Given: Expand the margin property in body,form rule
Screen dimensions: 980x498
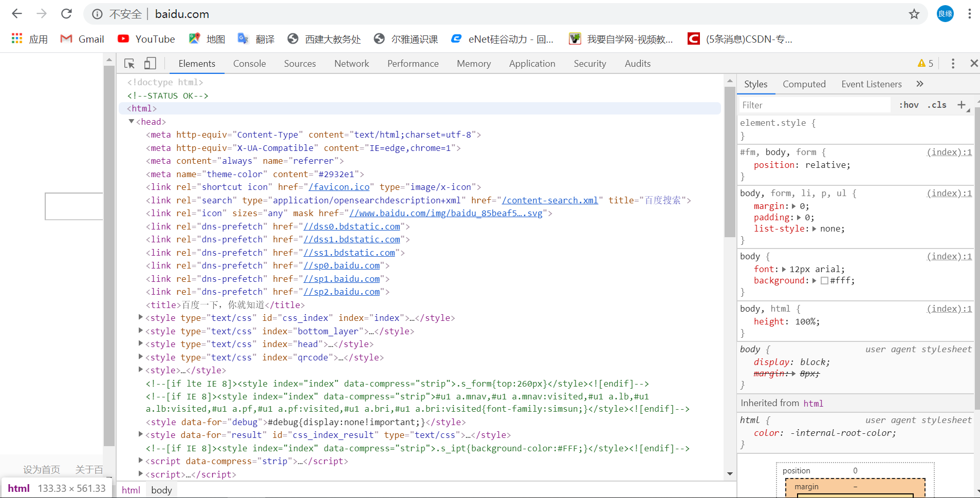Looking at the screenshot, I should [x=793, y=206].
